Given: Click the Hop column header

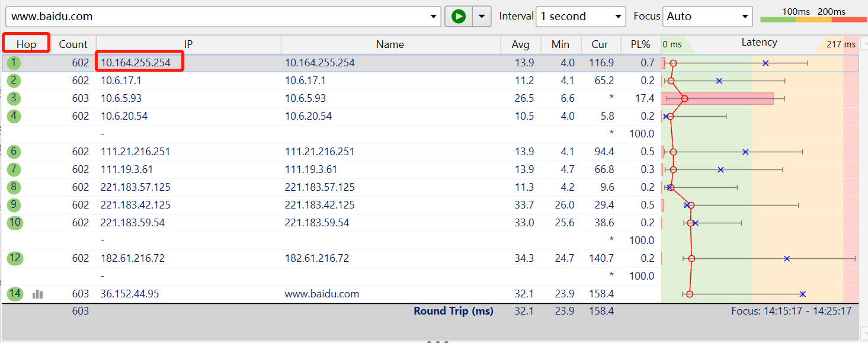Looking at the screenshot, I should pyautogui.click(x=26, y=44).
